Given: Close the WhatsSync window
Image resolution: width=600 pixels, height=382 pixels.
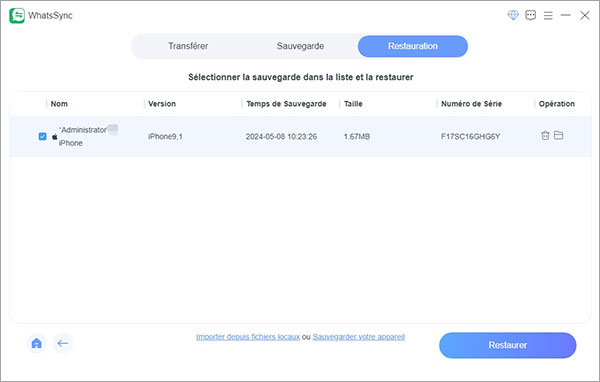Looking at the screenshot, I should (x=585, y=15).
